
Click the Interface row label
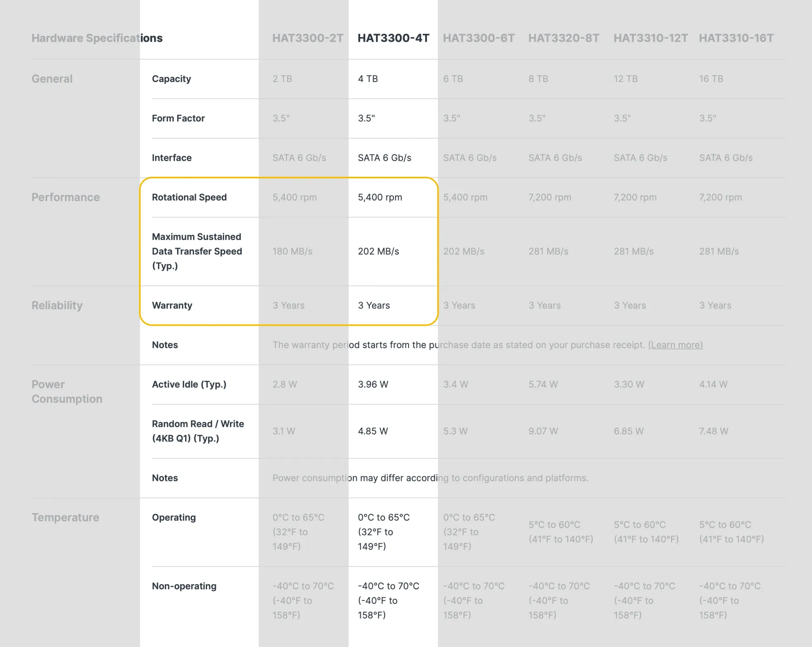pos(172,158)
